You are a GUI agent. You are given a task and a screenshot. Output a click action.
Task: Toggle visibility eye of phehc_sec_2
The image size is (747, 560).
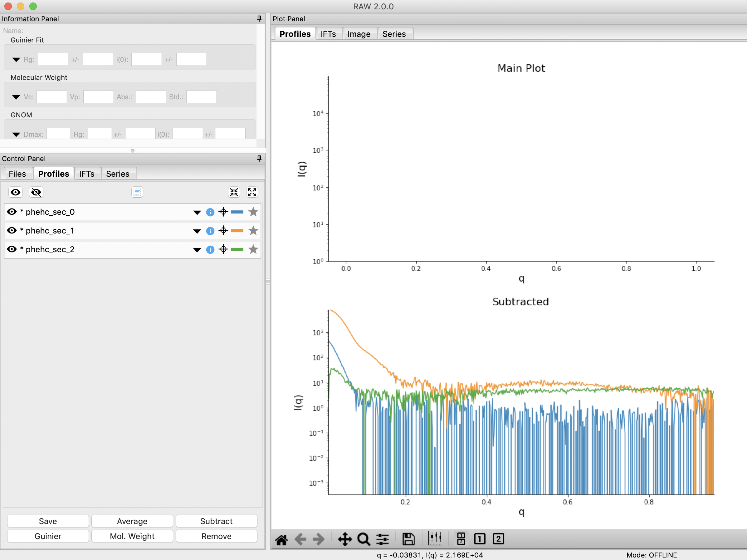click(12, 249)
